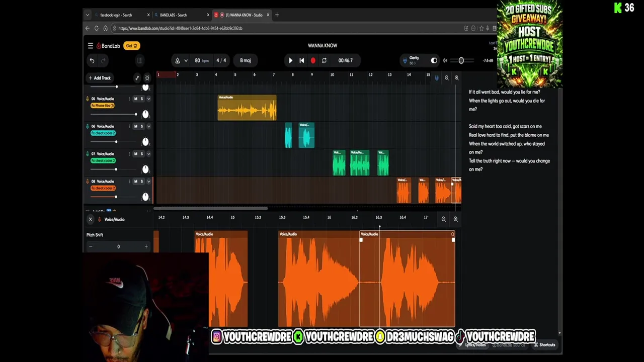Start recording with the red Record button
This screenshot has width=644, height=362.
313,60
